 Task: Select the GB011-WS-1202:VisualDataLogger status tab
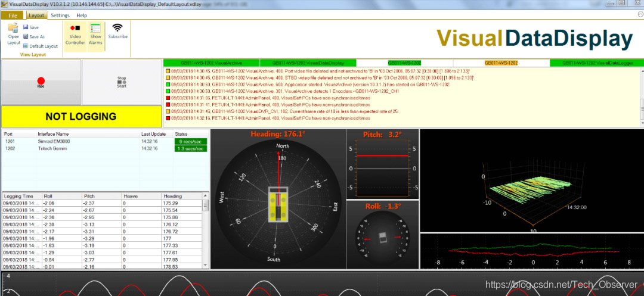pyautogui.click(x=597, y=63)
